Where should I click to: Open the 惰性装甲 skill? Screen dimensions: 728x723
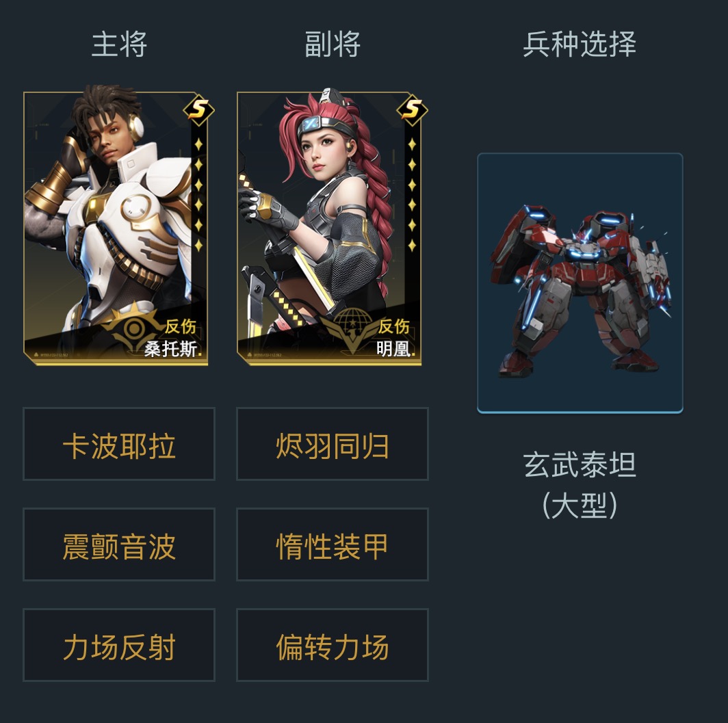click(x=333, y=544)
